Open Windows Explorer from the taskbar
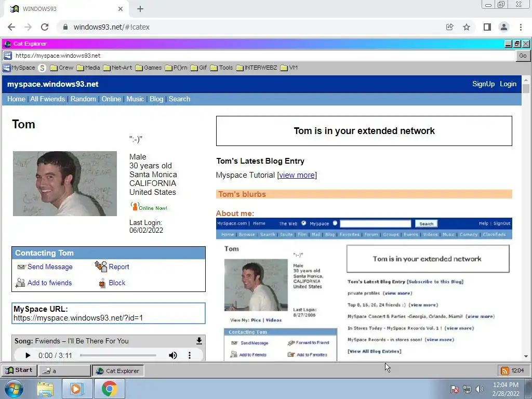The image size is (532, 399). tap(45, 390)
